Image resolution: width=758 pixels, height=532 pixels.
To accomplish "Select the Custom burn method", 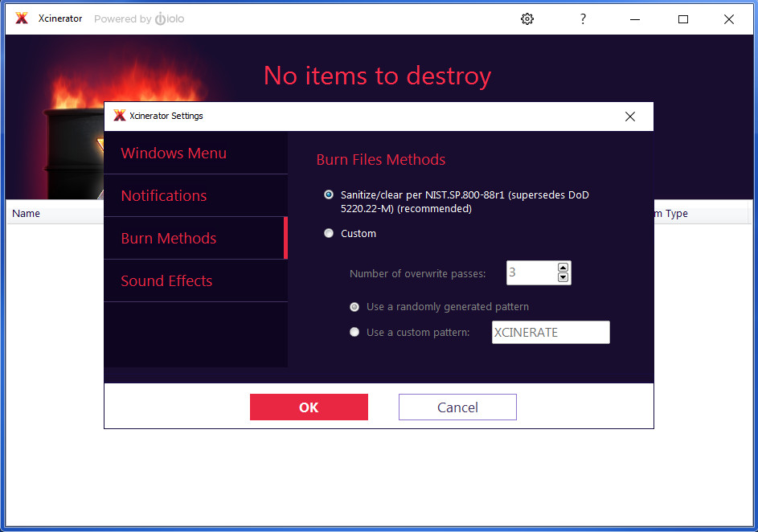I will pyautogui.click(x=329, y=233).
